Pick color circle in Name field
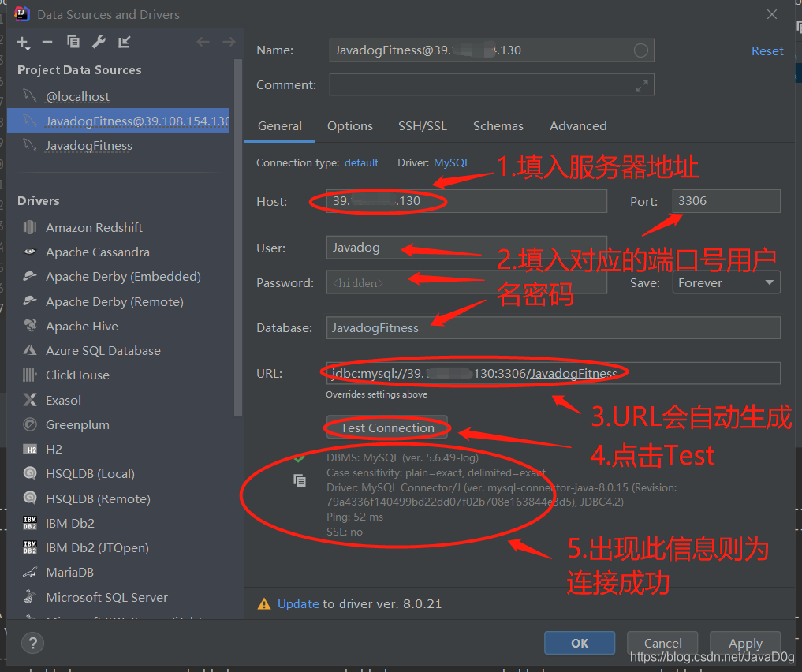 (641, 50)
